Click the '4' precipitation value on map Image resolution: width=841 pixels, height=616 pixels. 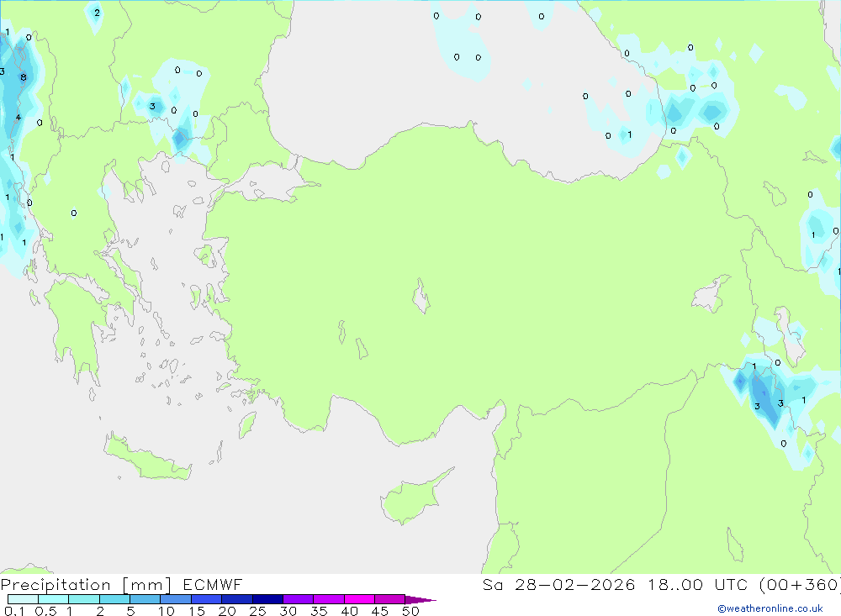pos(19,117)
